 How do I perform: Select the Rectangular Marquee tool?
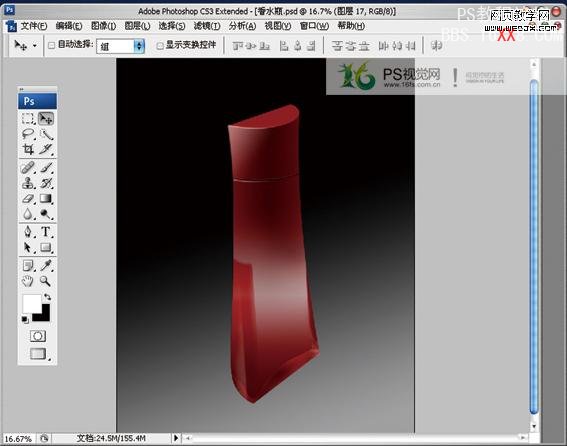coord(28,119)
